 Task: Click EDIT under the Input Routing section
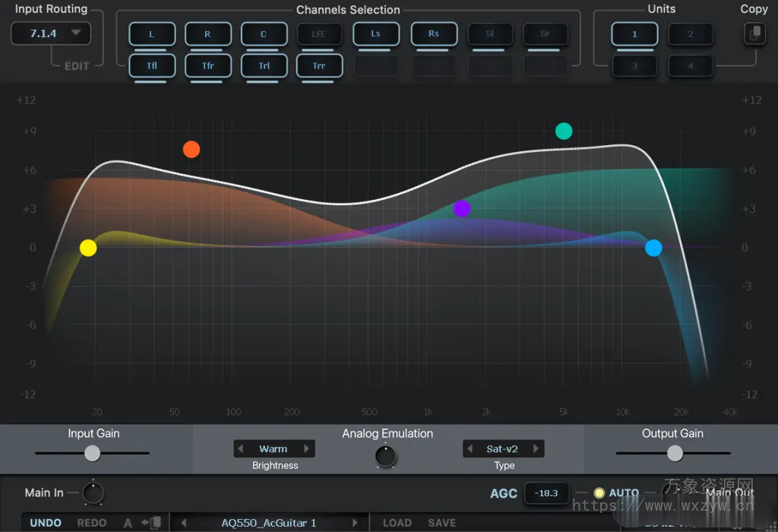(x=75, y=65)
